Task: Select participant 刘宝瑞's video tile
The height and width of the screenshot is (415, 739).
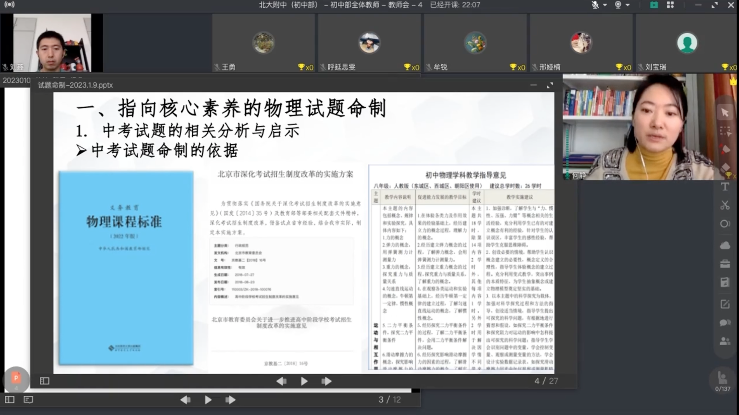Action: 686,43
